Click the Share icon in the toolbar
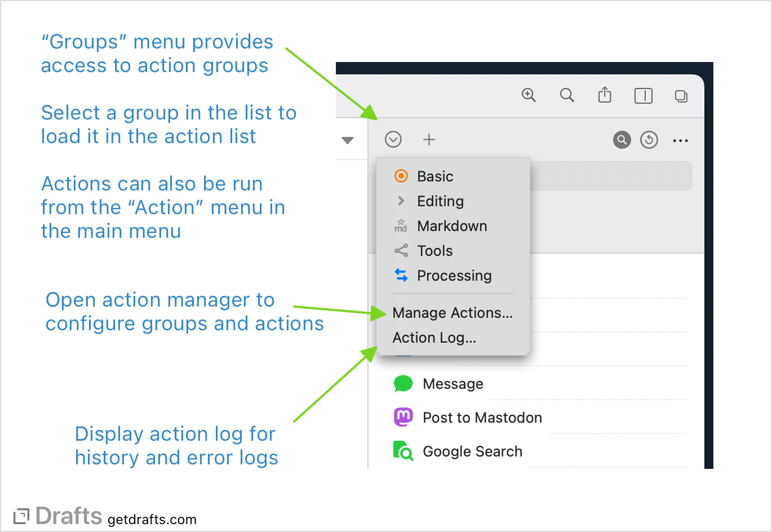Screen dimensions: 772x532 (x=605, y=95)
